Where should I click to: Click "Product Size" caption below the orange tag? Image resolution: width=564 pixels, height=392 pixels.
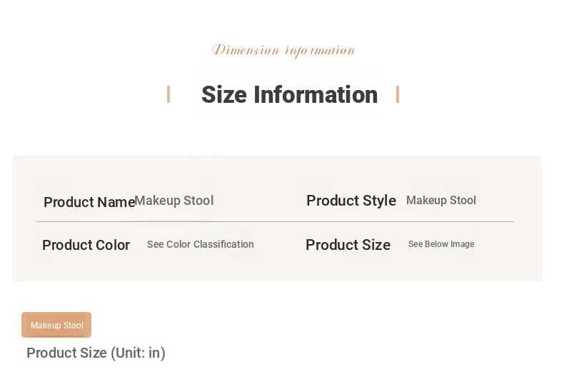pyautogui.click(x=66, y=353)
